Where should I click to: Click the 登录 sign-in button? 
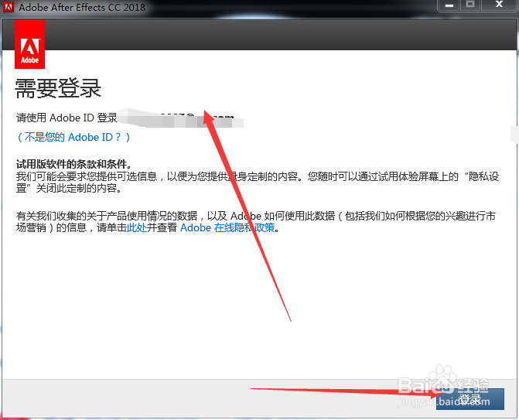point(470,399)
